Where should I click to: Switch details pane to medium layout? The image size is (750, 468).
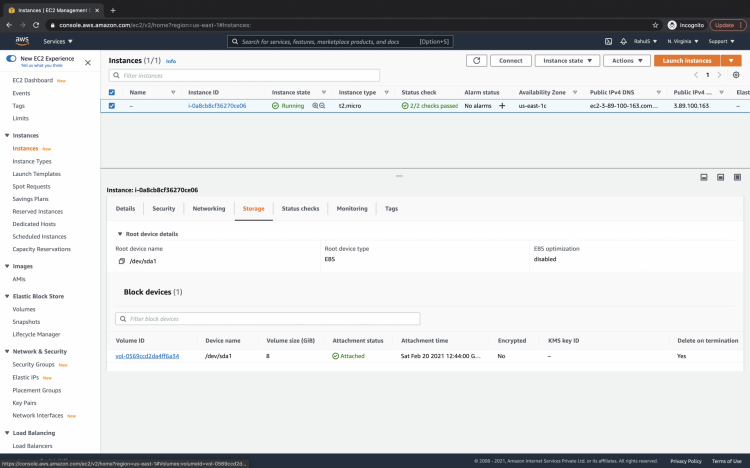click(720, 178)
